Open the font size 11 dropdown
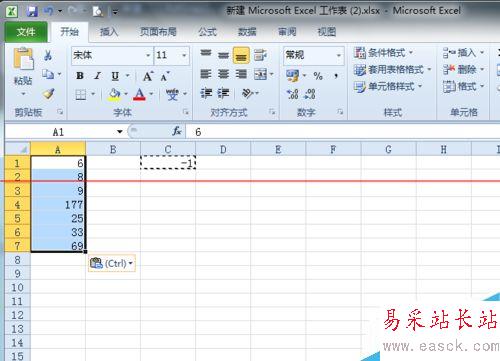 click(x=184, y=55)
